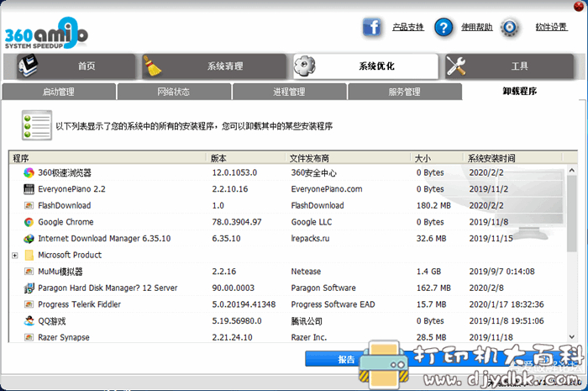Click the FlashDownload program icon

29,206
